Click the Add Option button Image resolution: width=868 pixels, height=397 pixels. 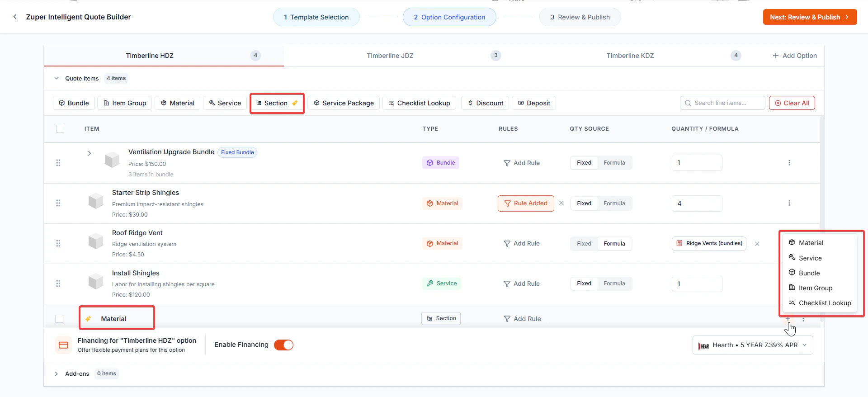tap(794, 56)
